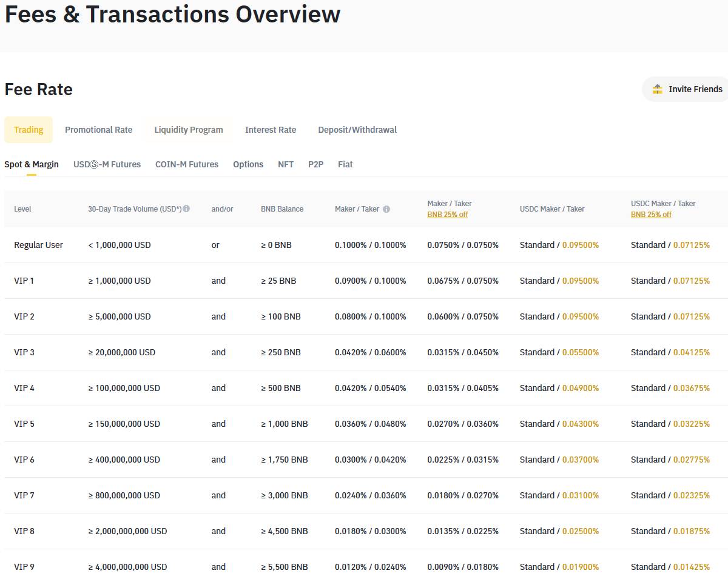The image size is (728, 582).
Task: Click the VIP 2 level cell
Action: 24,316
